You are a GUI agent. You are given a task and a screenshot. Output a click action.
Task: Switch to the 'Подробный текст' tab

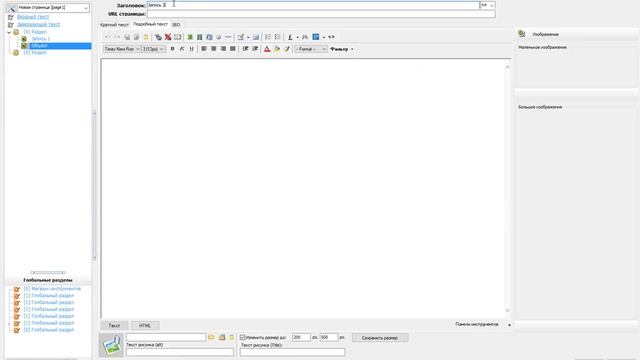(150, 24)
